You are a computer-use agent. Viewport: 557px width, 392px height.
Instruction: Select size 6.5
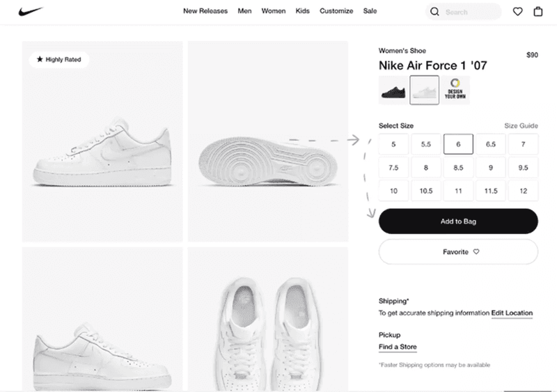pos(491,144)
